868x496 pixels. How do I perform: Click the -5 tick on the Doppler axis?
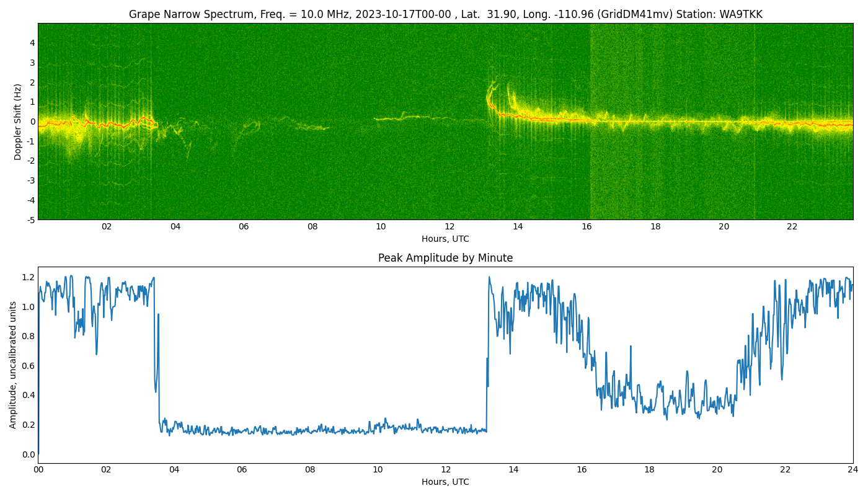tap(30, 219)
